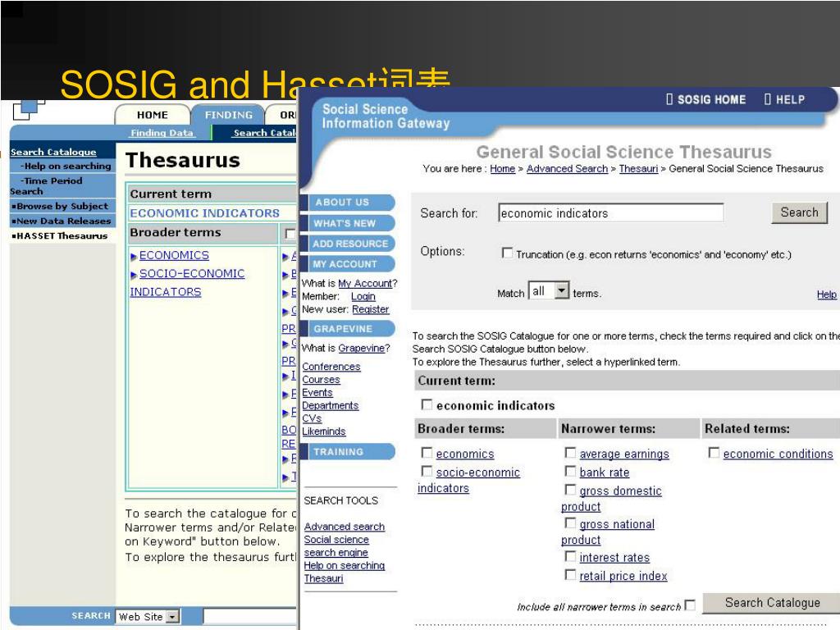Viewport: 840px width, 630px height.
Task: Click the Search button next to query
Action: (799, 212)
